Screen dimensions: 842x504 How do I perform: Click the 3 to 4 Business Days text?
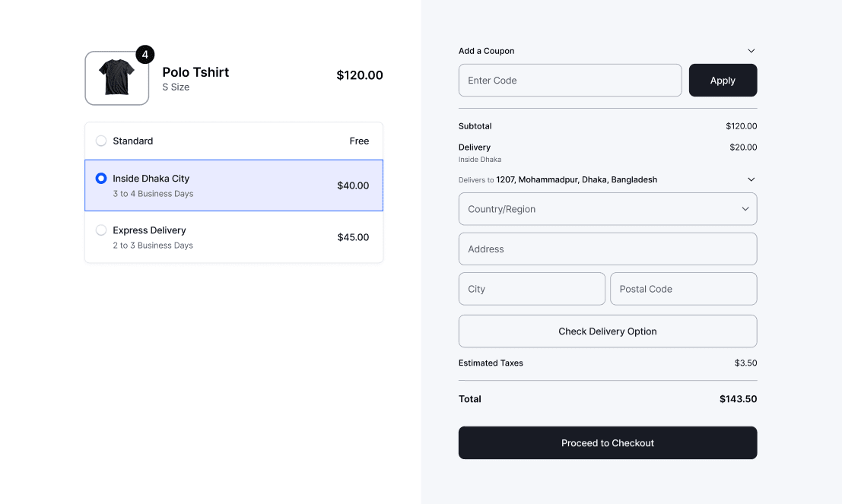(153, 194)
